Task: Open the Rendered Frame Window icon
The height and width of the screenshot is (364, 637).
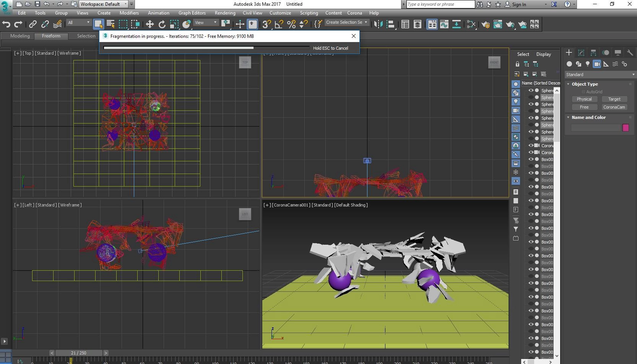Action: coord(498,24)
